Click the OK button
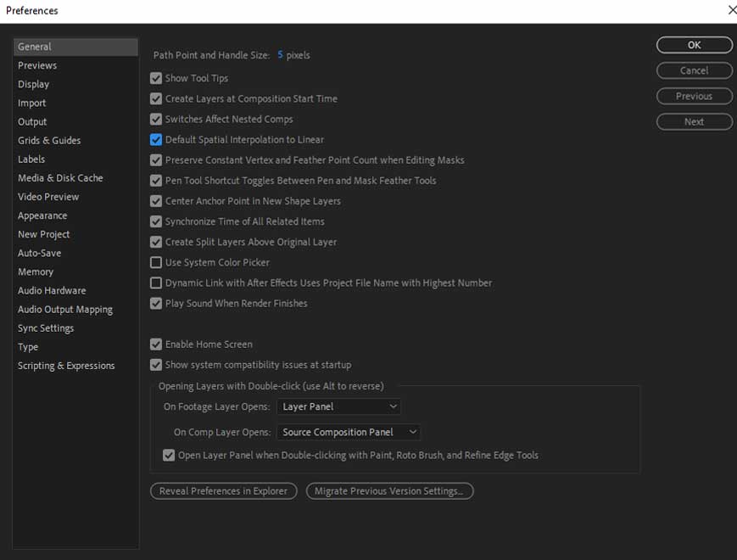Viewport: 737px width, 560px height. point(694,45)
